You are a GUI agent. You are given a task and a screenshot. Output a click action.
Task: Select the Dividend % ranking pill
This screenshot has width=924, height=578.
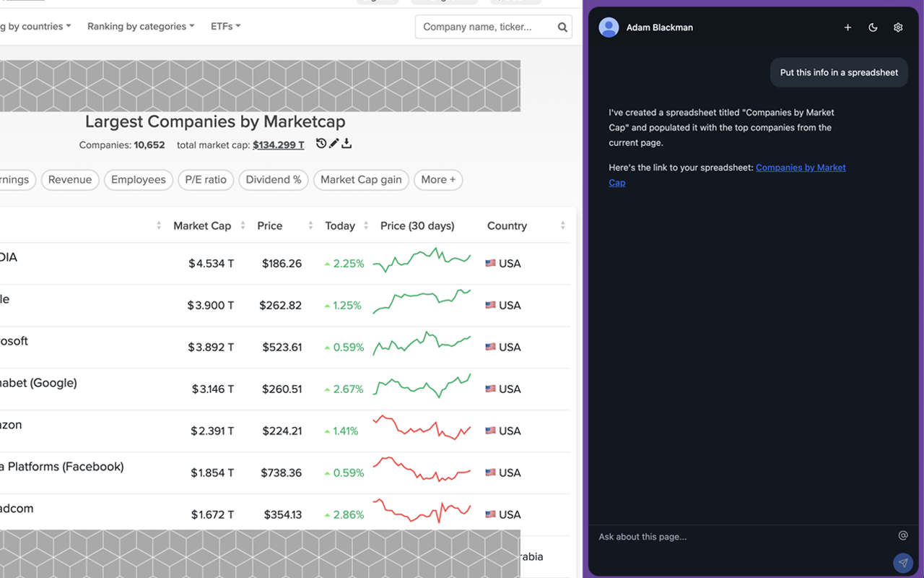274,180
